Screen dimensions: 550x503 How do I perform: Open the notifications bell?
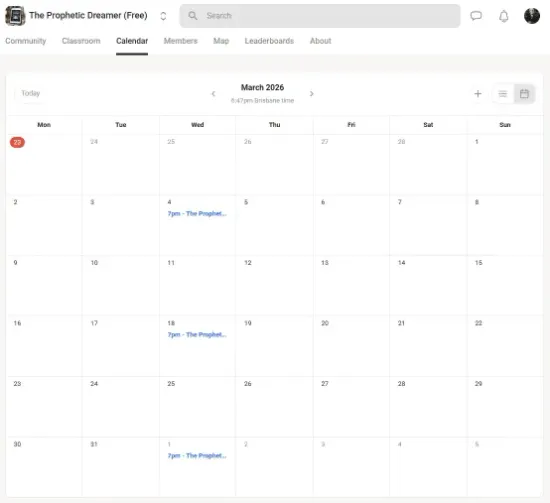click(x=504, y=16)
